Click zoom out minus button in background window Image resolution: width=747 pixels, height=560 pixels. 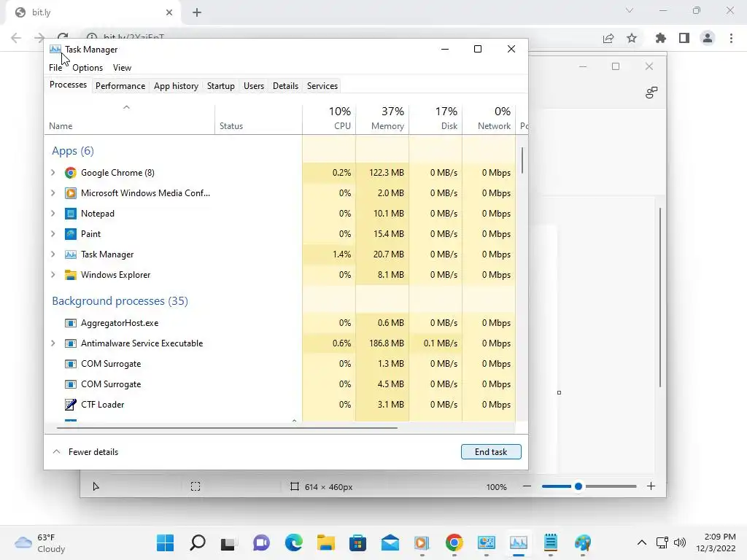pyautogui.click(x=527, y=486)
